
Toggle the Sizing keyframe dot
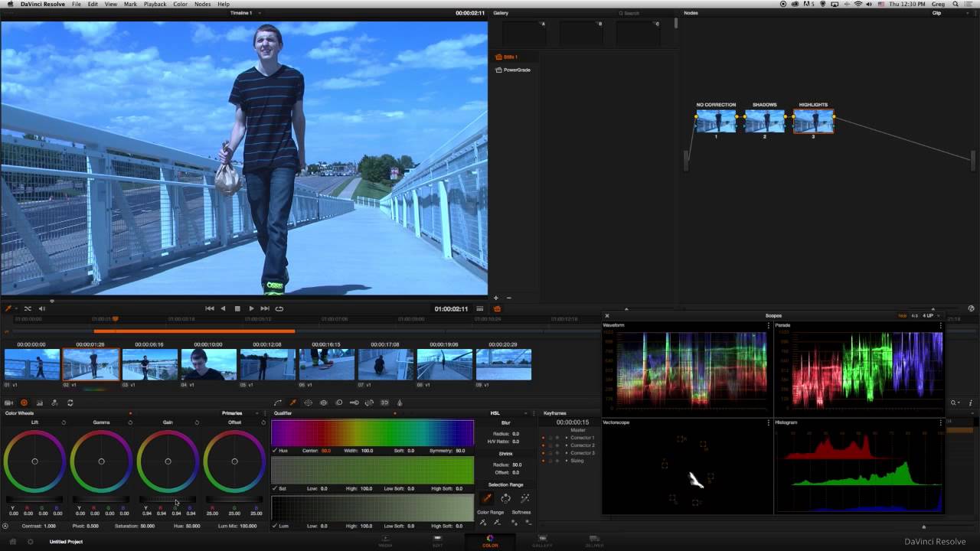(x=543, y=461)
